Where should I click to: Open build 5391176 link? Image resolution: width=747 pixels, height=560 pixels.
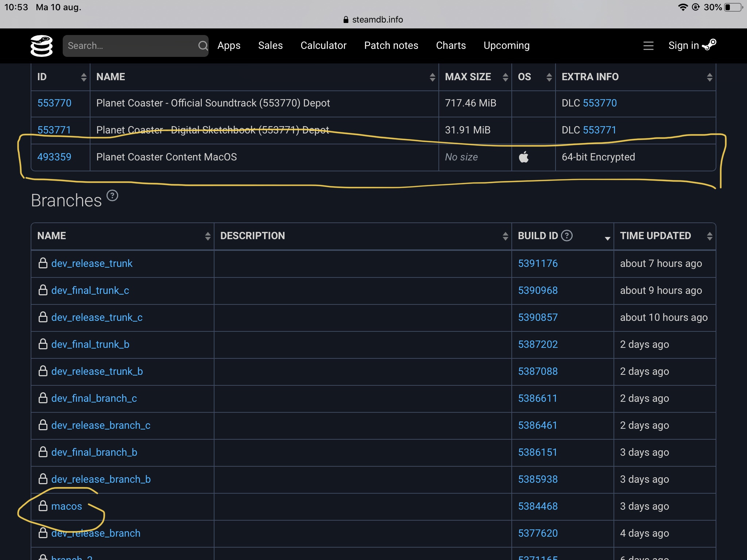point(538,263)
